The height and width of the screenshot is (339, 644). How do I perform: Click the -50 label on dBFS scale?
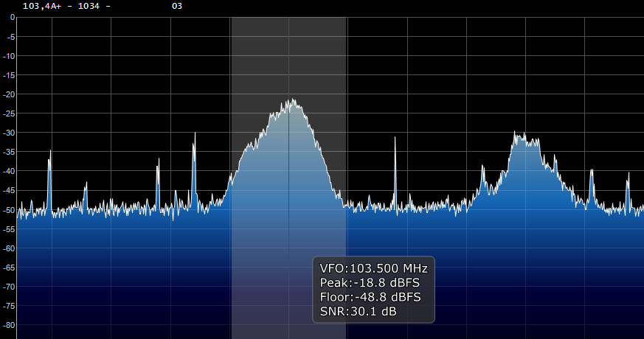9,210
